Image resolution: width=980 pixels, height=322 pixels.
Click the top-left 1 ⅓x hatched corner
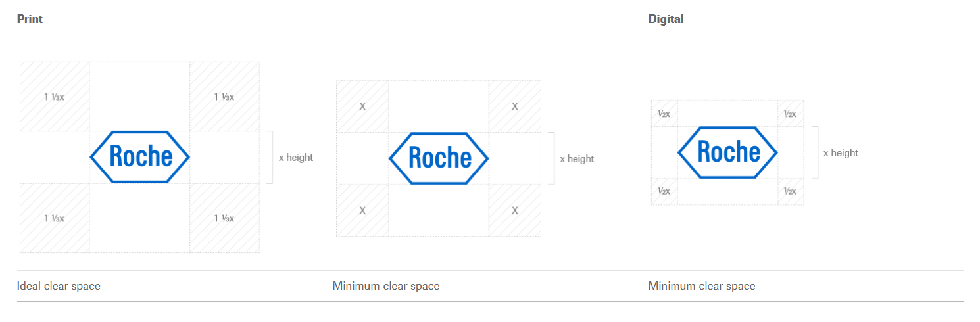pyautogui.click(x=55, y=97)
